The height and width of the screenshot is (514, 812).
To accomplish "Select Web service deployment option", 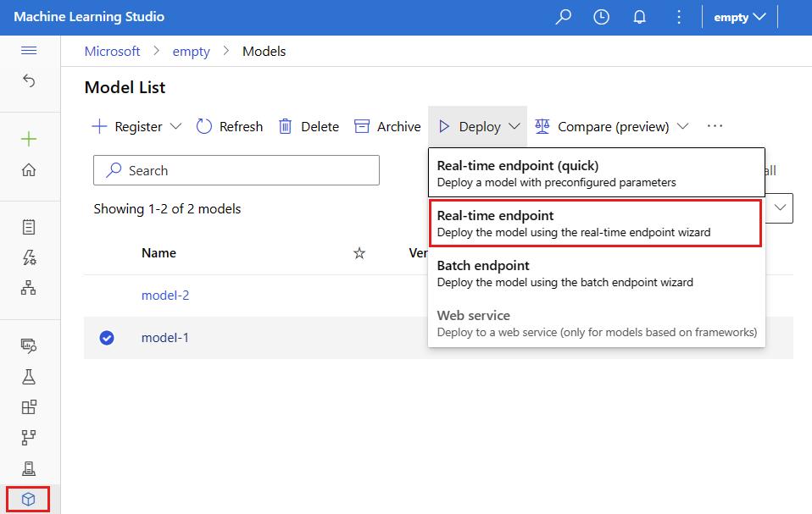I will pos(597,323).
